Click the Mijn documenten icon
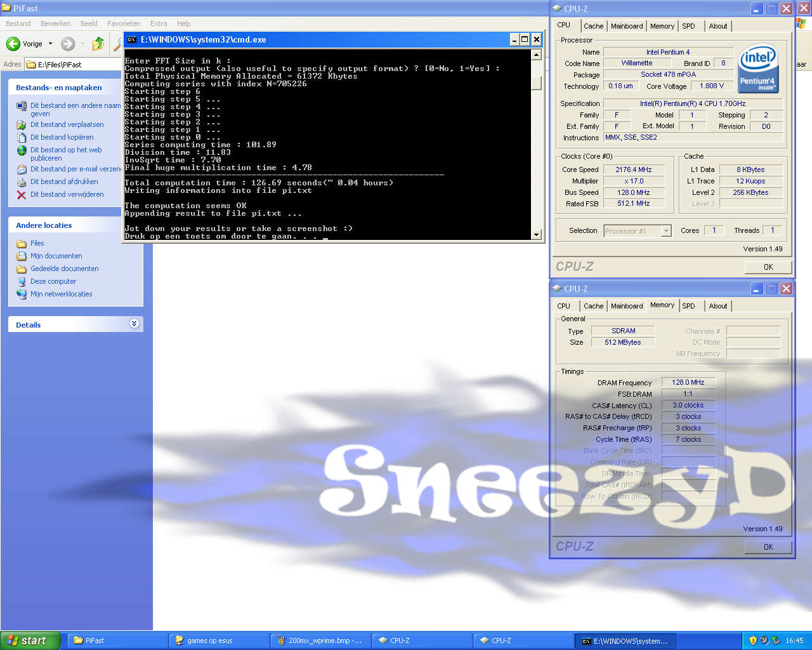This screenshot has height=650, width=812. [x=22, y=256]
